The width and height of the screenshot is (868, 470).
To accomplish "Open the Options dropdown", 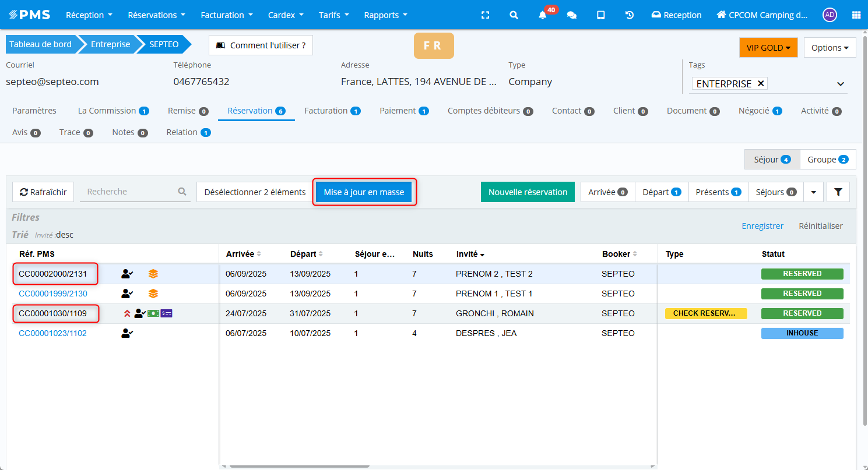I will point(830,48).
